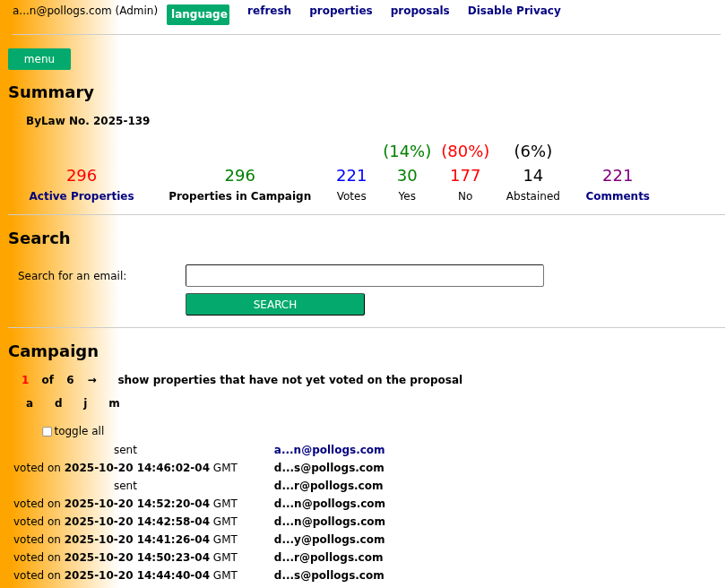This screenshot has height=588, width=726.
Task: Click the admin email a...n@pollogs.com at top
Action: coord(59,13)
